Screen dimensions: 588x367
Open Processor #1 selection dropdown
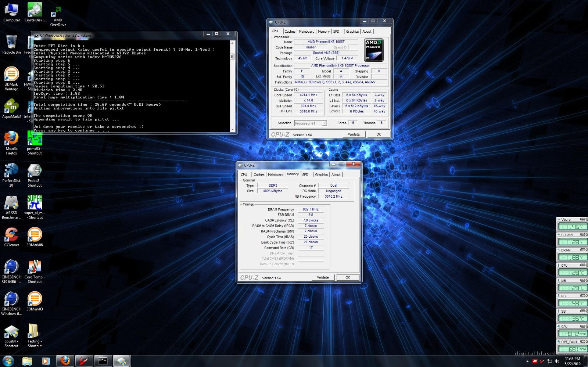pos(311,123)
